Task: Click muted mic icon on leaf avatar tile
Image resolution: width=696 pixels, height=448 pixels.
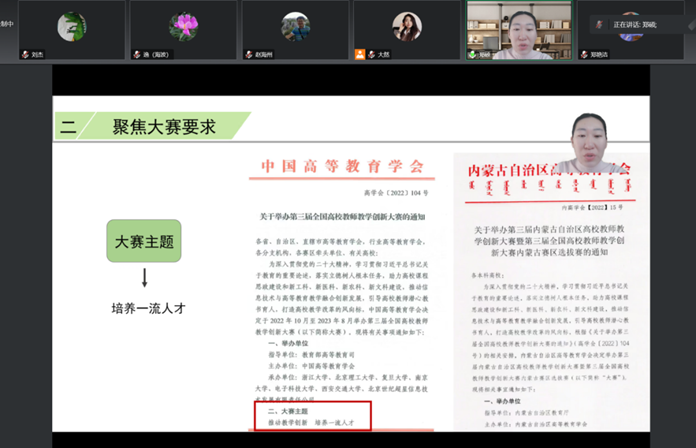Action: [x=25, y=55]
